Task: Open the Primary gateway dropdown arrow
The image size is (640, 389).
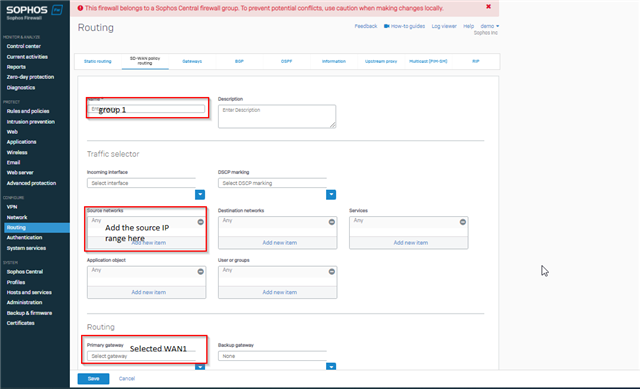Action: click(x=200, y=367)
